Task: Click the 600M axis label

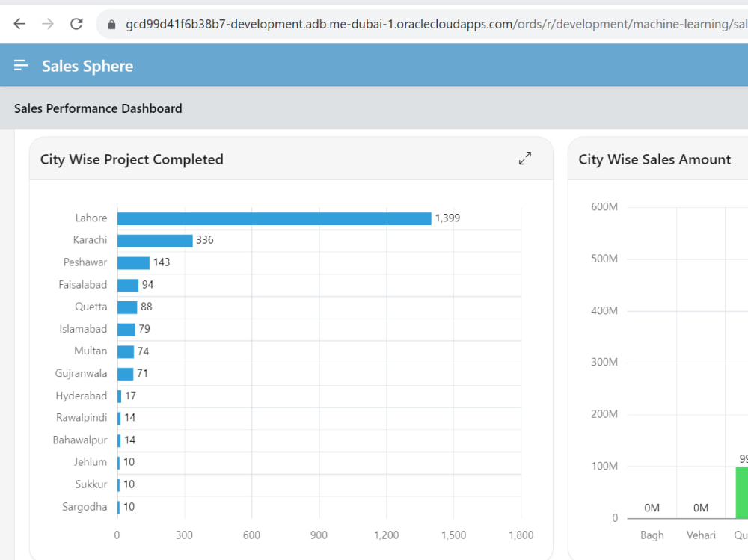Action: pyautogui.click(x=604, y=206)
